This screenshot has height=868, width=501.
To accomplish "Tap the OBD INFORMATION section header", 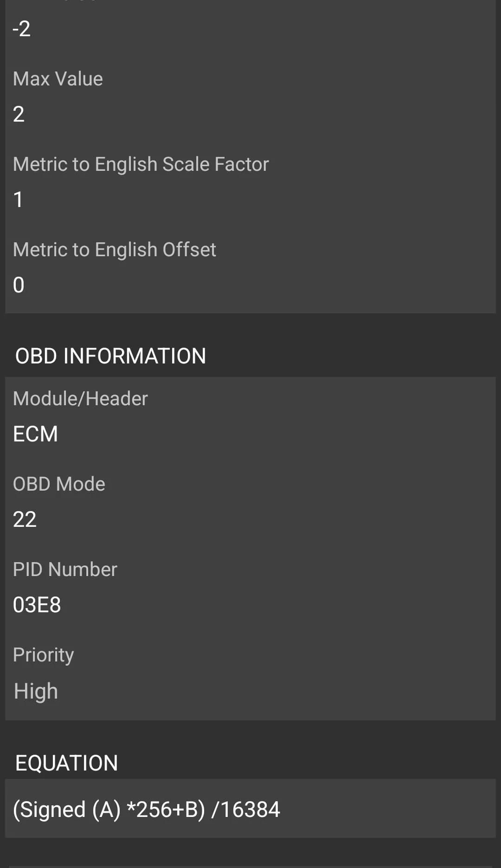I will pyautogui.click(x=110, y=356).
